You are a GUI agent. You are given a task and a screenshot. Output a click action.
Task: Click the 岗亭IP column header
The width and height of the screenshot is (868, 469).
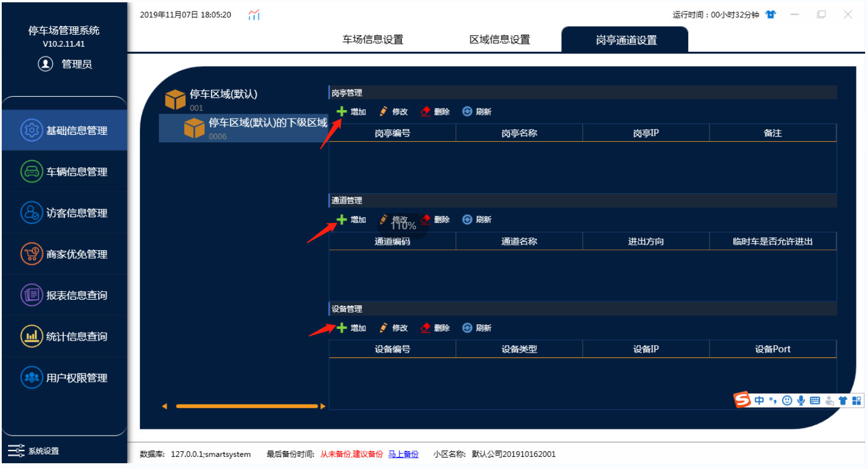coord(646,133)
